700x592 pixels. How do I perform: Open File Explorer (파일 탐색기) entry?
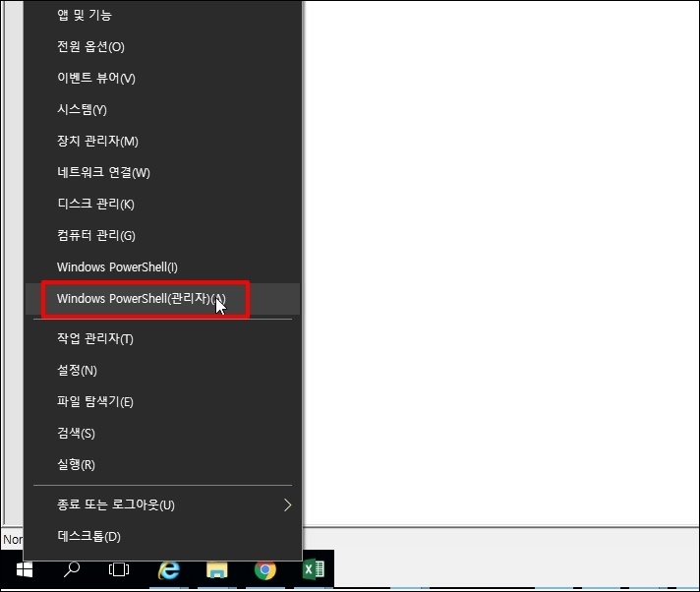[162, 402]
